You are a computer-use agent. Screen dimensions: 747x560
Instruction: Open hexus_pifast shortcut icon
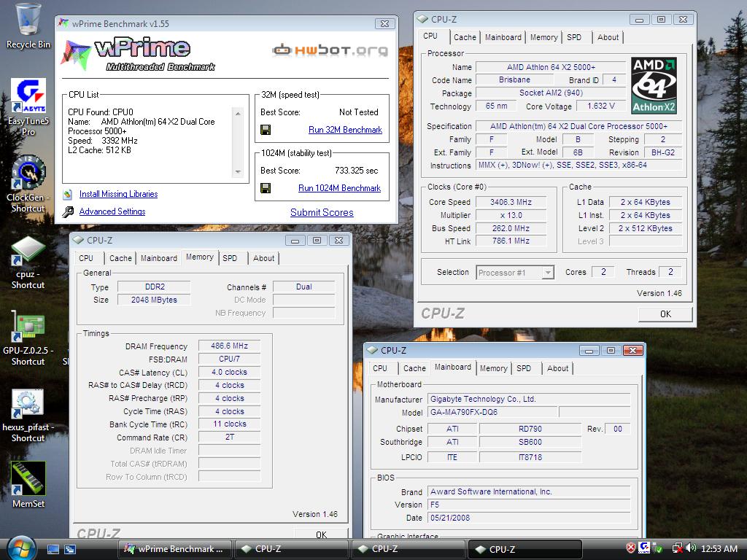tap(28, 404)
